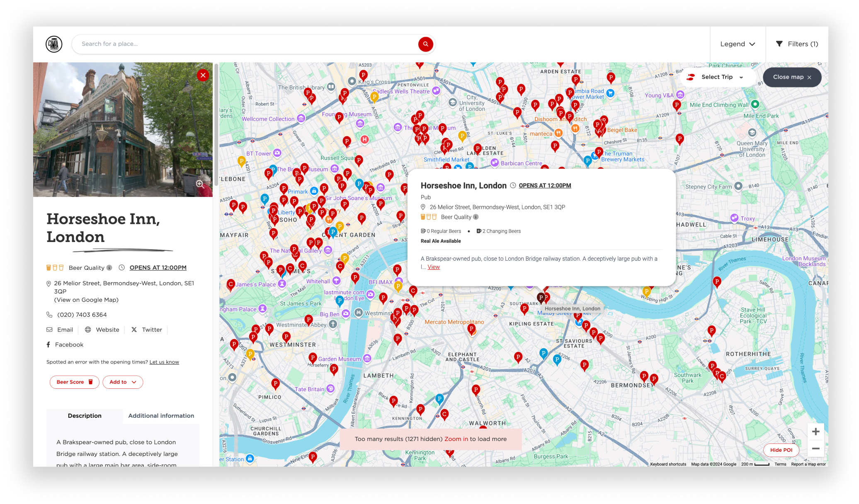
Task: Switch to Additional information tab
Action: (161, 416)
